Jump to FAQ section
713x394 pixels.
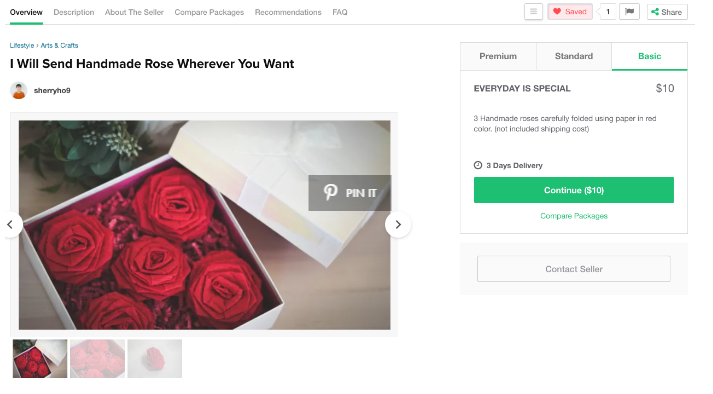coord(340,12)
